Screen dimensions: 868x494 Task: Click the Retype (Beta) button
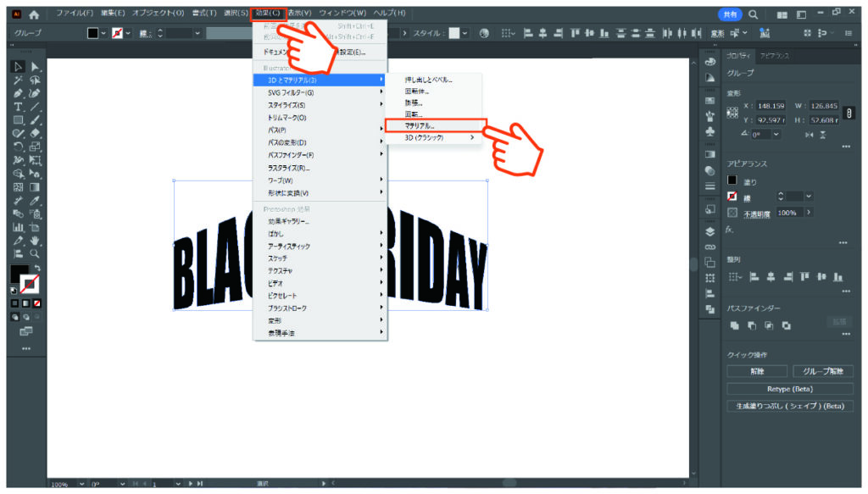pos(790,389)
